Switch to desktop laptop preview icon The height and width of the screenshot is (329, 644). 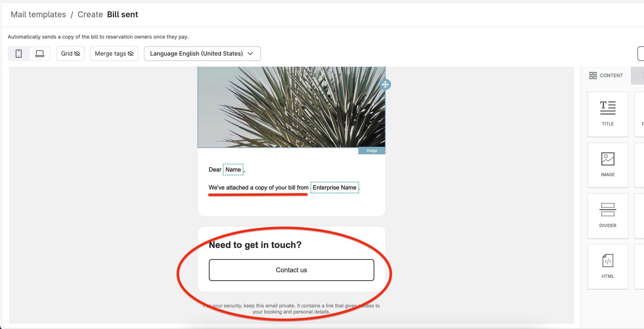point(39,54)
